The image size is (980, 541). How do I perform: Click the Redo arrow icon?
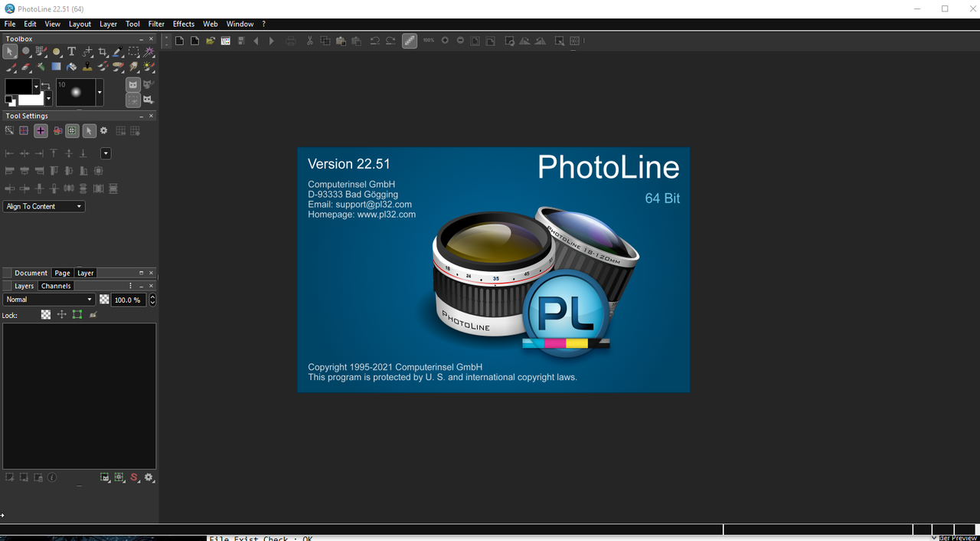390,41
